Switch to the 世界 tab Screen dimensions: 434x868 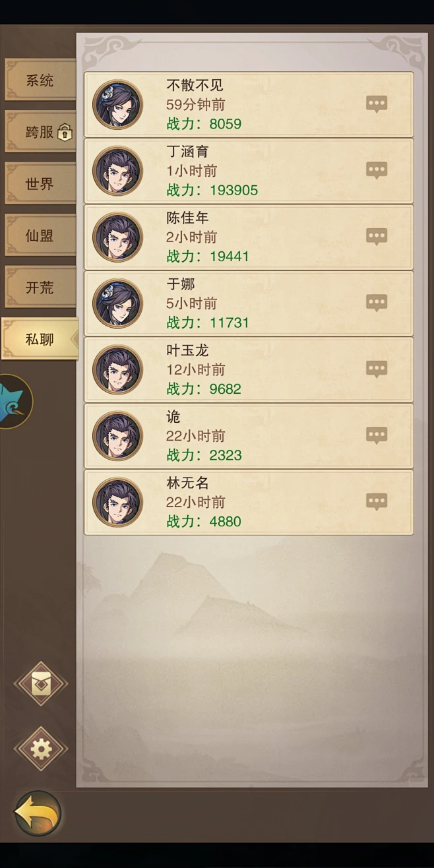[40, 184]
